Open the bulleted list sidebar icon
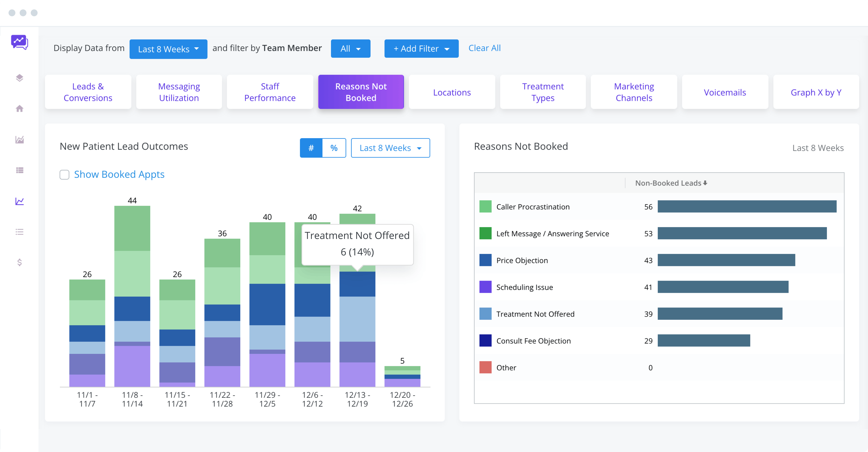 pyautogui.click(x=20, y=232)
